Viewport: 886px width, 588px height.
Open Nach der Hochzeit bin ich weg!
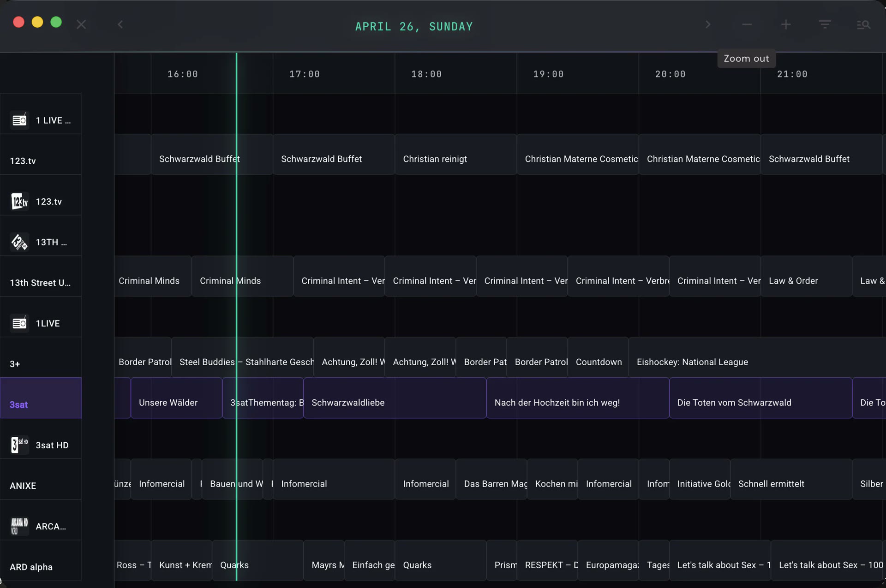click(578, 398)
